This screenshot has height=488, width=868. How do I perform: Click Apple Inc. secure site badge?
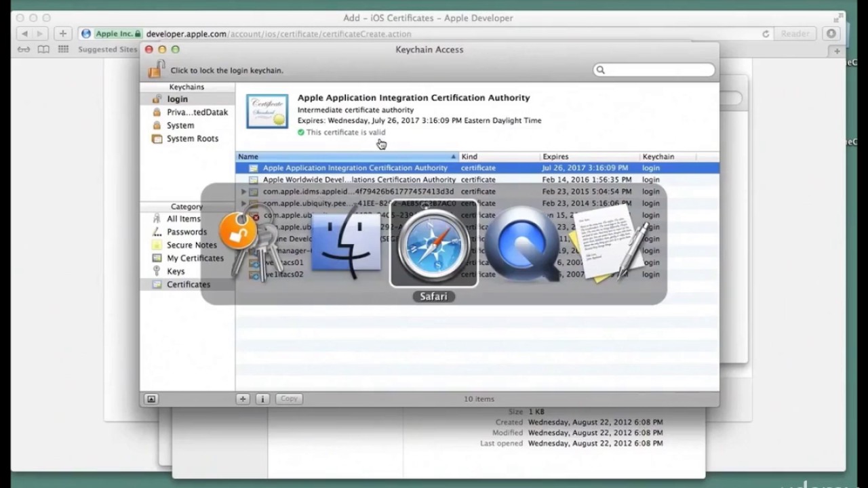(x=118, y=34)
